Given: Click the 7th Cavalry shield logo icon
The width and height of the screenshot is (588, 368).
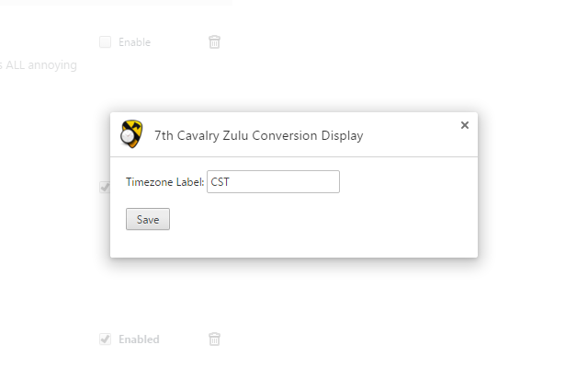Looking at the screenshot, I should click(131, 135).
